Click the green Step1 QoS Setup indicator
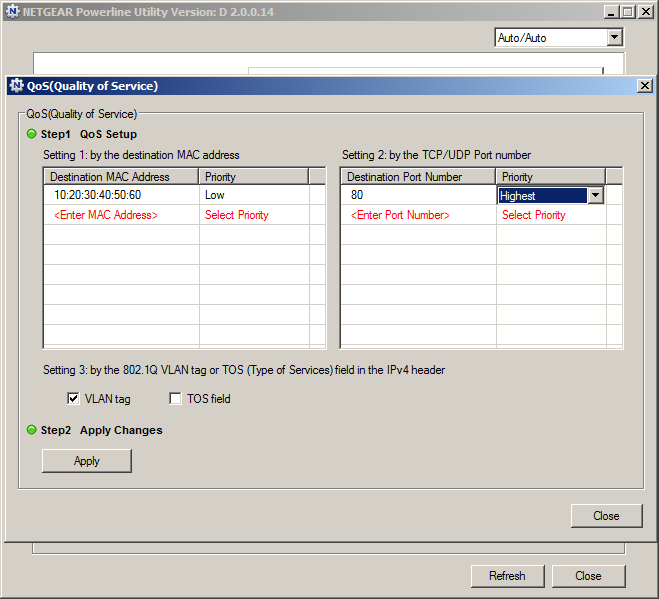Viewport: 659px width, 599px height. tap(32, 134)
